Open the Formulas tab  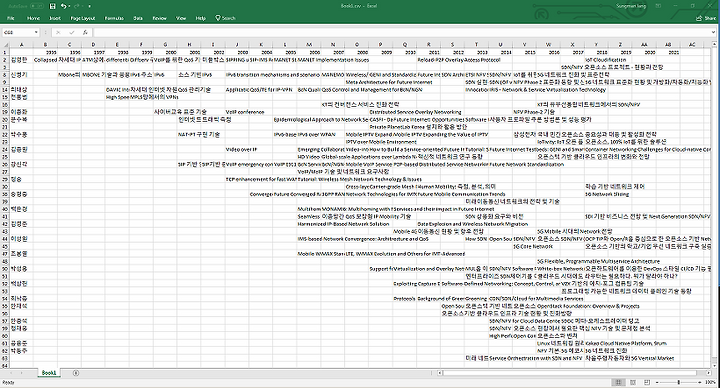114,18
